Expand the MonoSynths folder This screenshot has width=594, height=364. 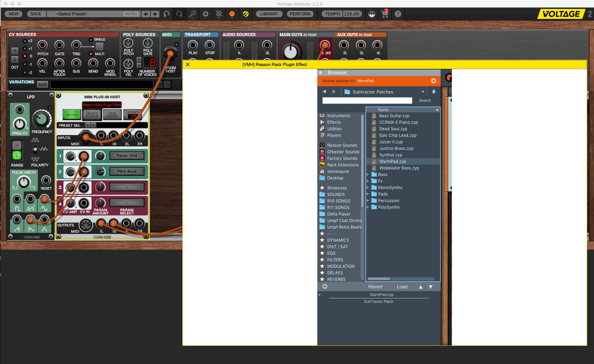click(x=368, y=188)
